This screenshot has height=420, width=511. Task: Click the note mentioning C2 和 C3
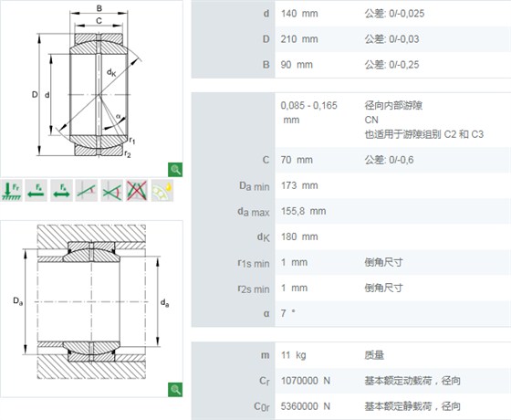(x=424, y=134)
